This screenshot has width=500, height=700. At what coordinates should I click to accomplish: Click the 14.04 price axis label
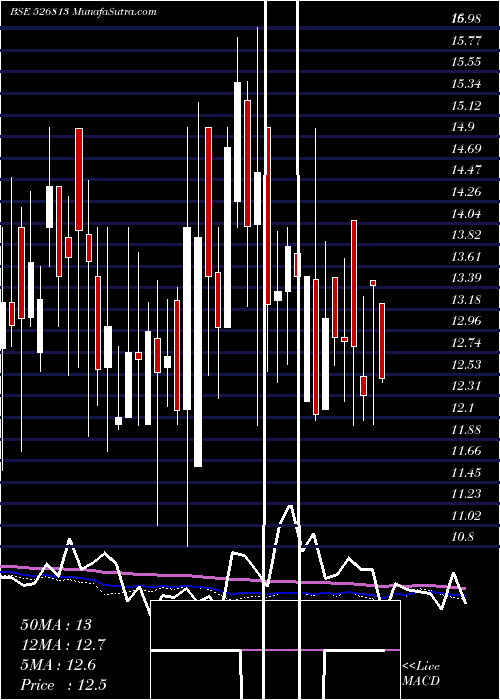(x=467, y=213)
